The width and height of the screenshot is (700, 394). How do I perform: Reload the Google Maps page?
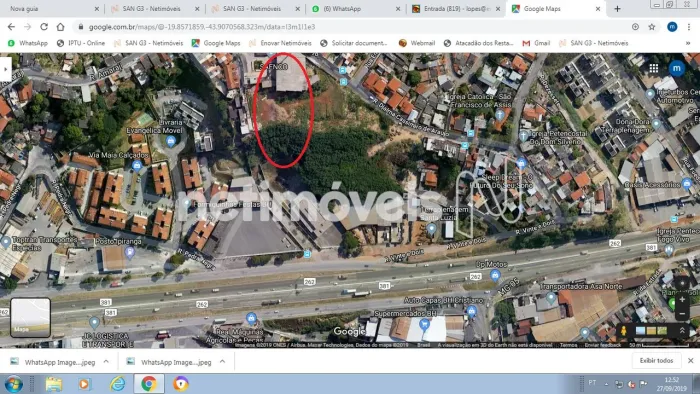pos(44,27)
